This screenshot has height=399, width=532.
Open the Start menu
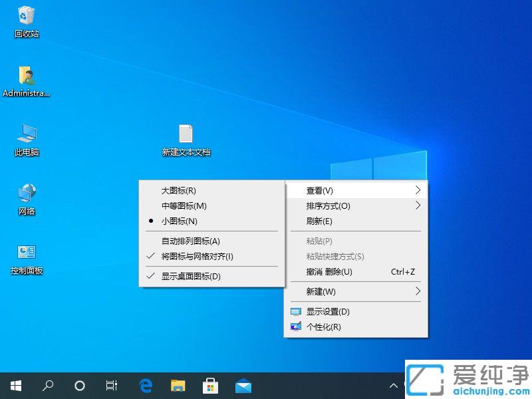coord(15,385)
